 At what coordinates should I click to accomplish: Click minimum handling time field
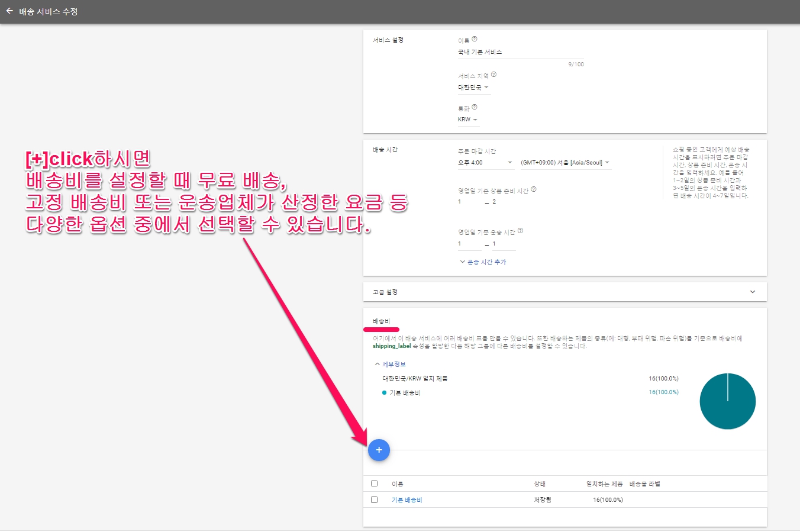470,202
